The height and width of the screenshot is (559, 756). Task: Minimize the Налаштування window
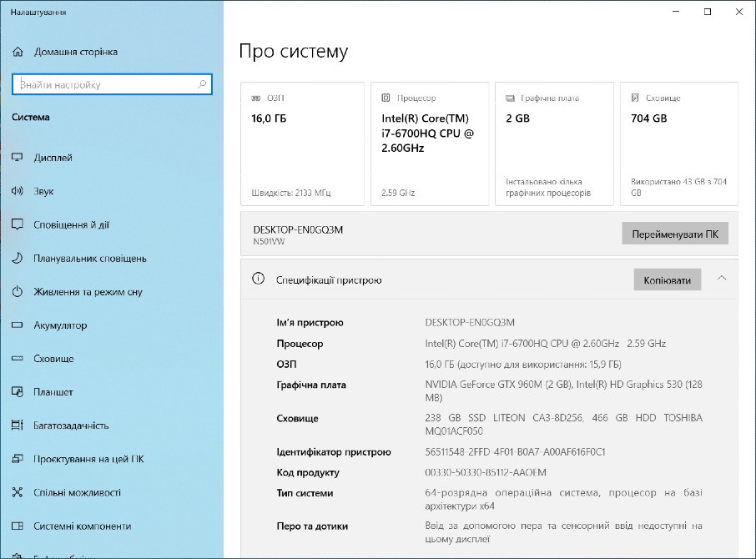click(676, 12)
